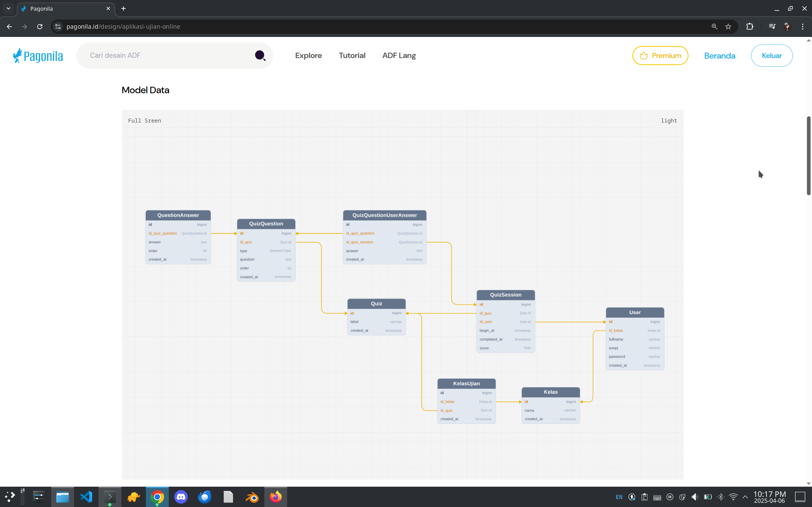Viewport: 812px width, 507px height.
Task: Open the Explore menu item
Action: [308, 56]
